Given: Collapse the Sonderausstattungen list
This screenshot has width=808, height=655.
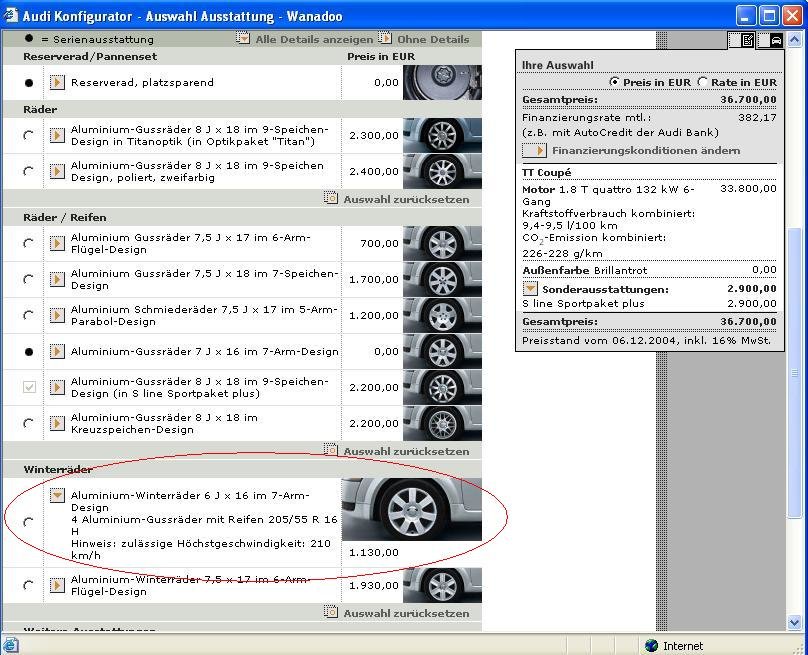Looking at the screenshot, I should pyautogui.click(x=530, y=289).
